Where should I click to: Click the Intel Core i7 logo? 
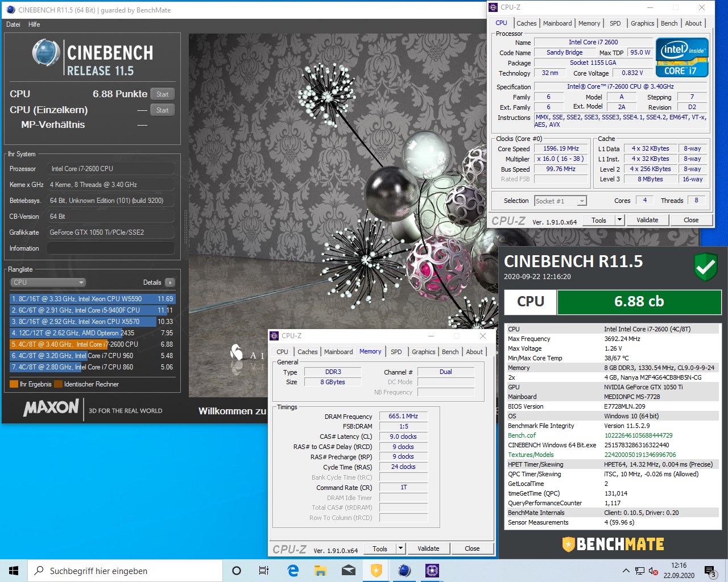(x=682, y=57)
